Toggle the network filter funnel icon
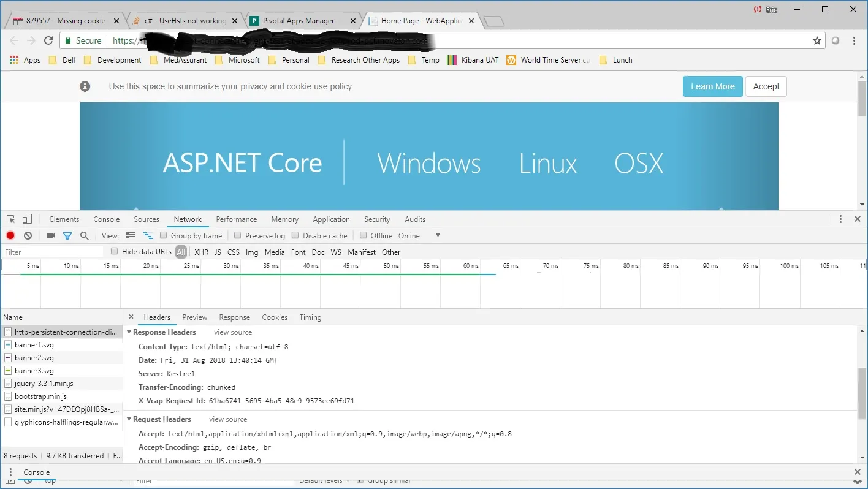Screen dimensions: 868x489 pos(67,235)
